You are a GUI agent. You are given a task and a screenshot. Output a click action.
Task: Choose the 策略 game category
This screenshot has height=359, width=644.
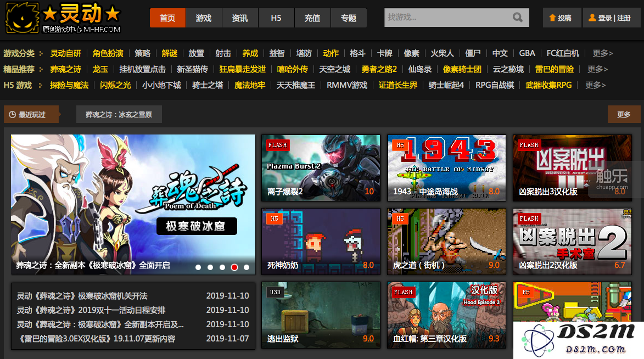pyautogui.click(x=143, y=53)
